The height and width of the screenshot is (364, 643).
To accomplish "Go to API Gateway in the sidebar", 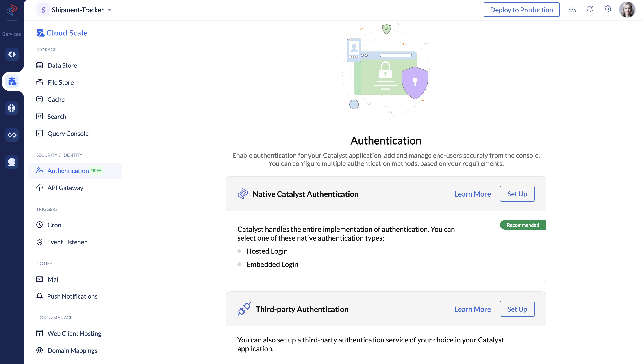I will point(65,188).
